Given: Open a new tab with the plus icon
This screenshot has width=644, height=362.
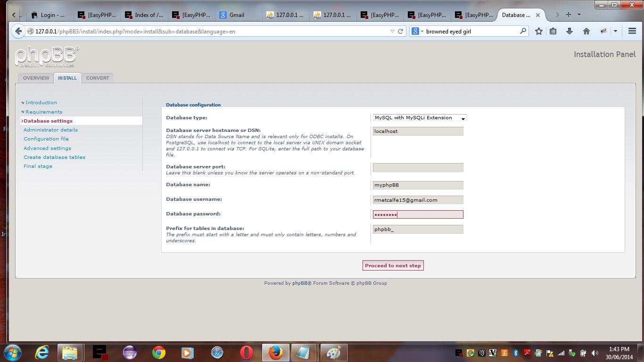Looking at the screenshot, I should [569, 15].
